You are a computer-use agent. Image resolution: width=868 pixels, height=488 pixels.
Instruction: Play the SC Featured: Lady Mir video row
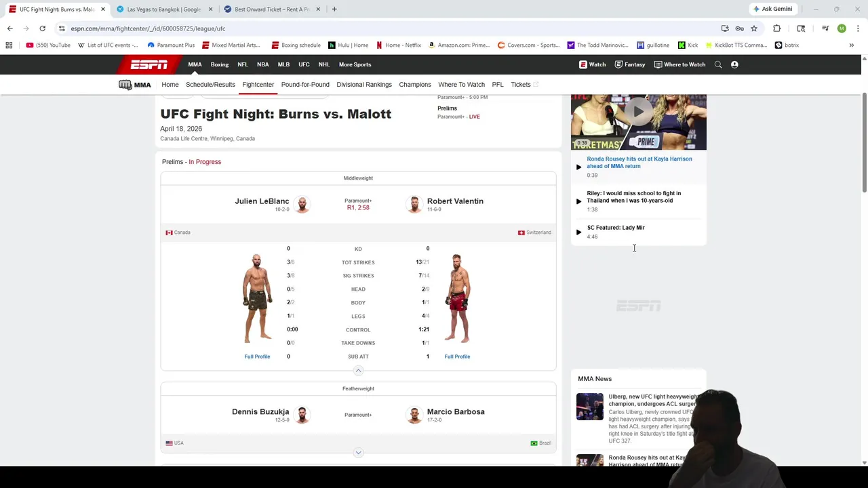tap(638, 232)
